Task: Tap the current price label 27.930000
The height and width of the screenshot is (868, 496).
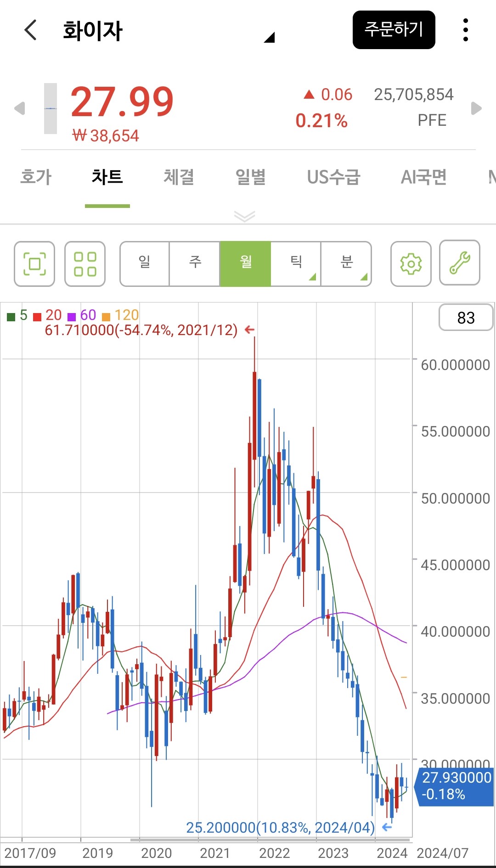Action: pyautogui.click(x=455, y=786)
